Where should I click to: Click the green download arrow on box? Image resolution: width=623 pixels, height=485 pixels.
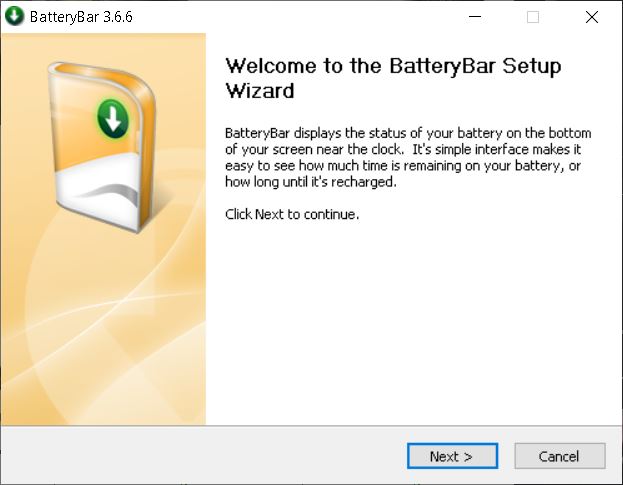[x=112, y=118]
